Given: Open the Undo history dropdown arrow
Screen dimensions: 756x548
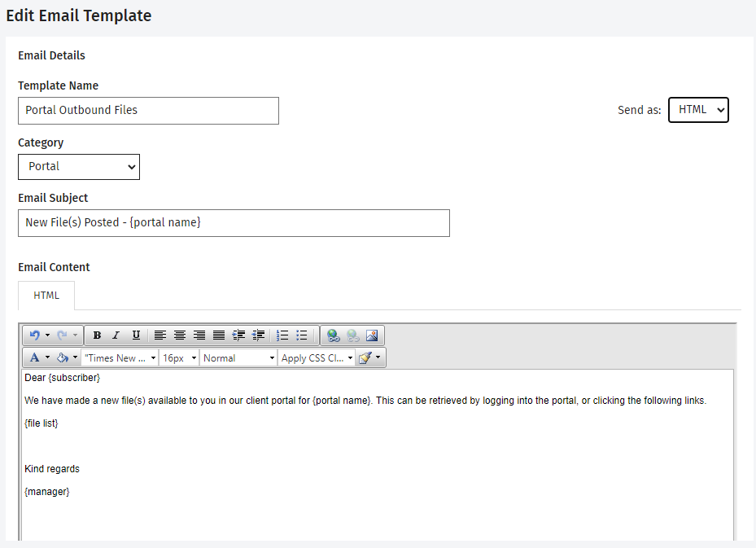Looking at the screenshot, I should pyautogui.click(x=47, y=335).
